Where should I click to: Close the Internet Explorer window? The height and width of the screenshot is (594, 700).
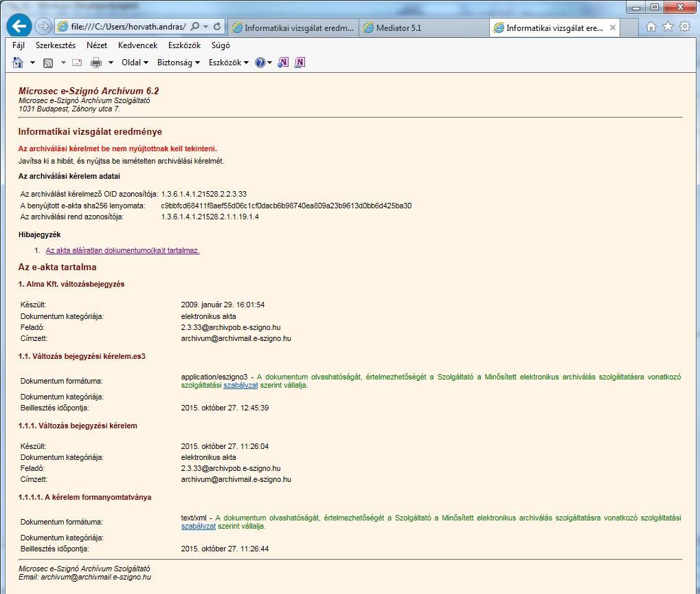click(680, 7)
